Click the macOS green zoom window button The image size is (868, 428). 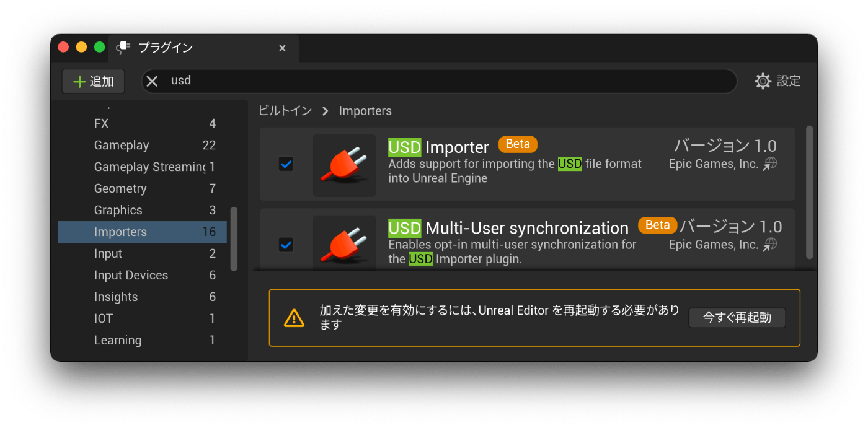pos(99,47)
